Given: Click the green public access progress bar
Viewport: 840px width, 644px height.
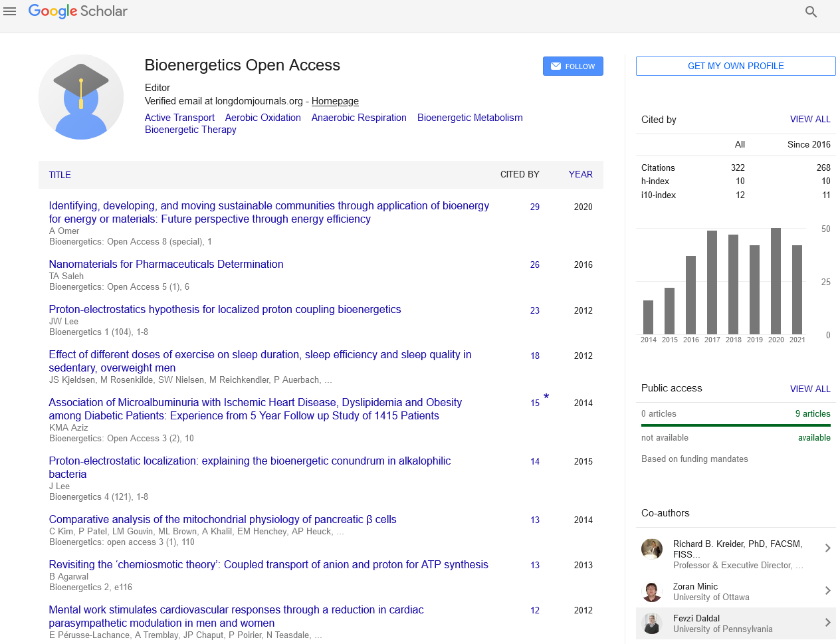Looking at the screenshot, I should click(x=736, y=425).
